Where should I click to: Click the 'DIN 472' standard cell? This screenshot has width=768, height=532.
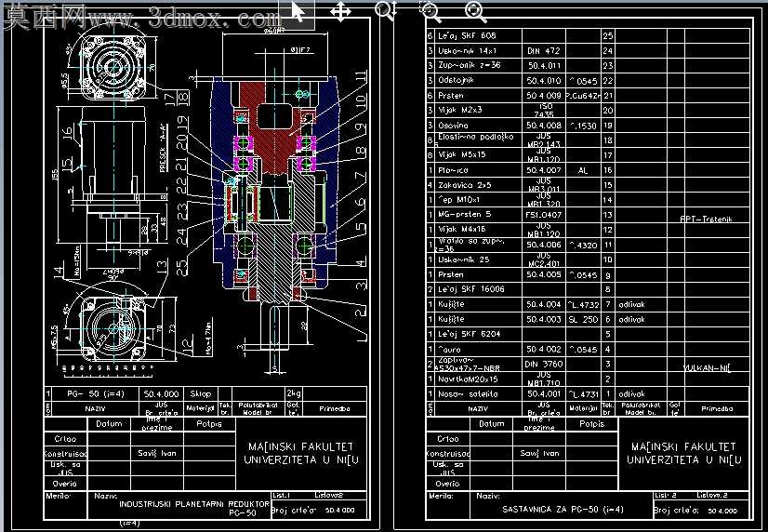pos(544,50)
